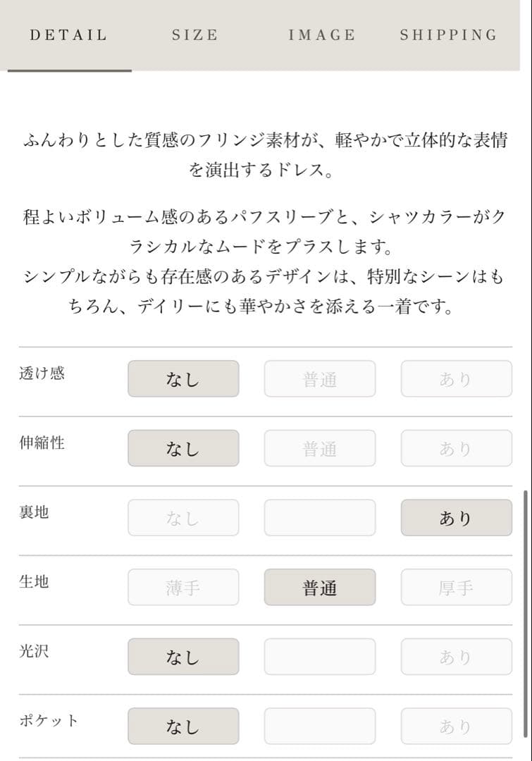Image resolution: width=532 pixels, height=761 pixels.
Task: Choose あり for 伸縮性
Action: click(456, 448)
